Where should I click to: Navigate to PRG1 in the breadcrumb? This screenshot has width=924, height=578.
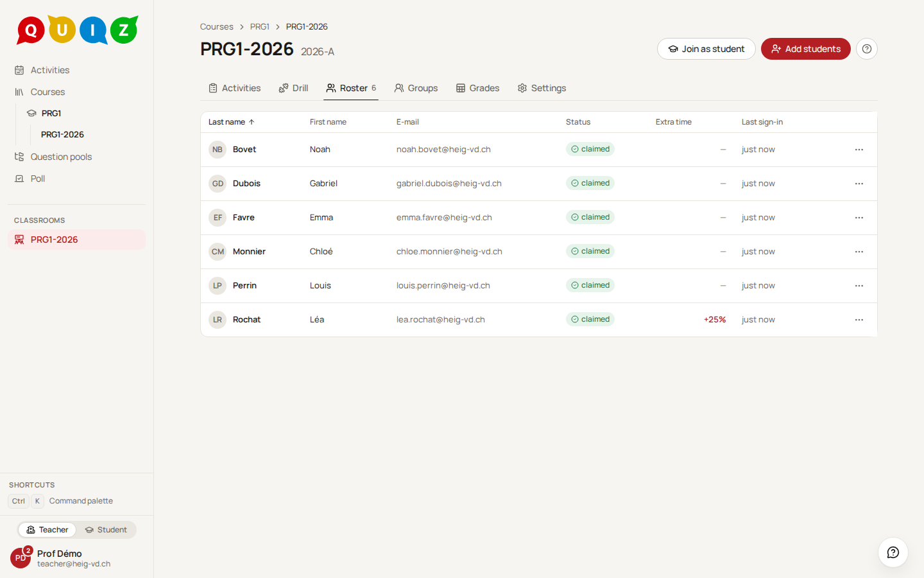[260, 27]
